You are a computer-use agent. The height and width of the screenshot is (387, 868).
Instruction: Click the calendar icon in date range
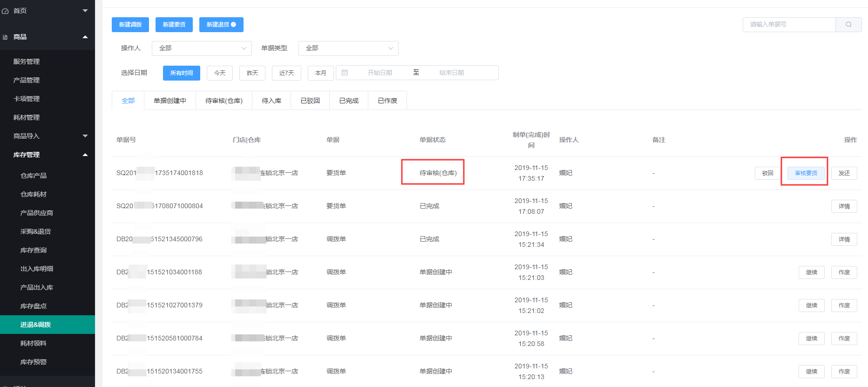pos(345,73)
